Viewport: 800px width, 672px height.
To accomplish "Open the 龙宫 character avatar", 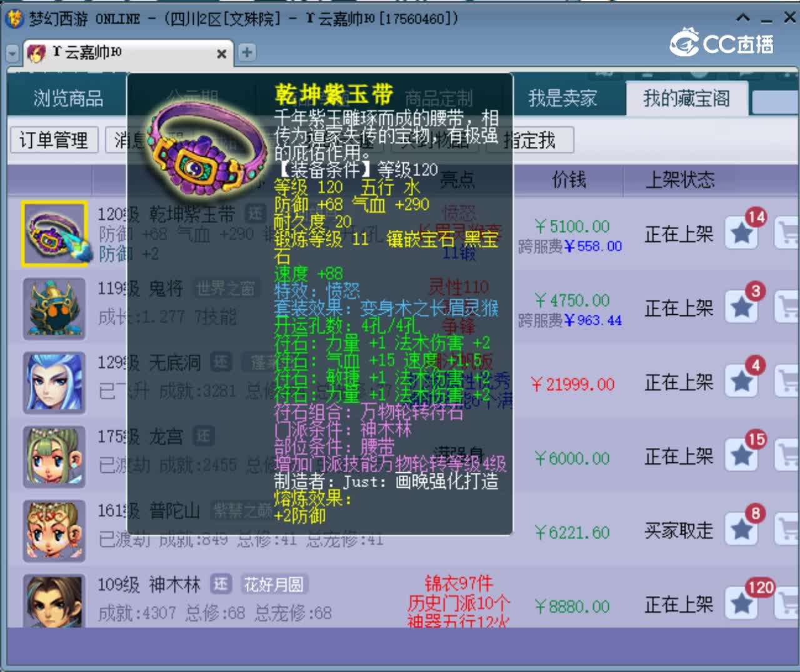I will click(54, 457).
